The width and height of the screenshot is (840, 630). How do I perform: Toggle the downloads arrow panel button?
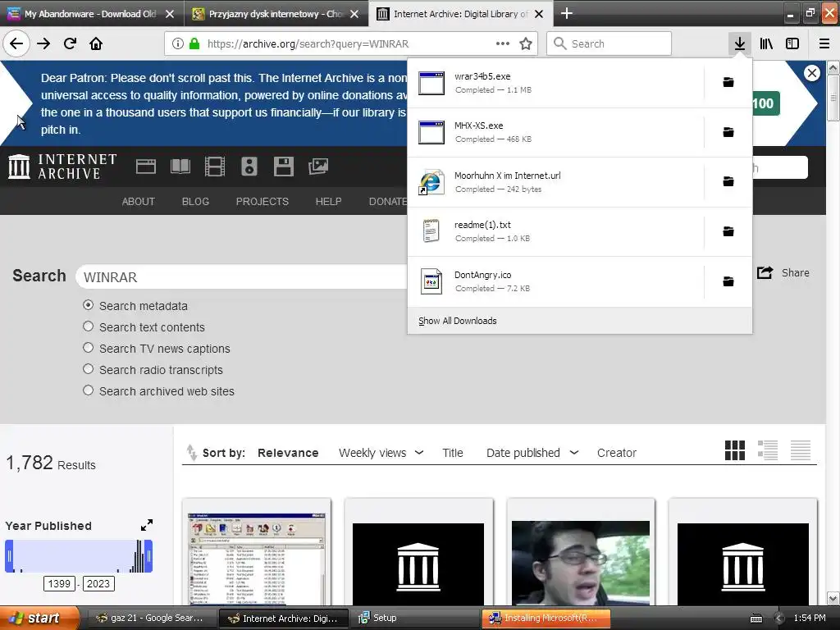739,43
